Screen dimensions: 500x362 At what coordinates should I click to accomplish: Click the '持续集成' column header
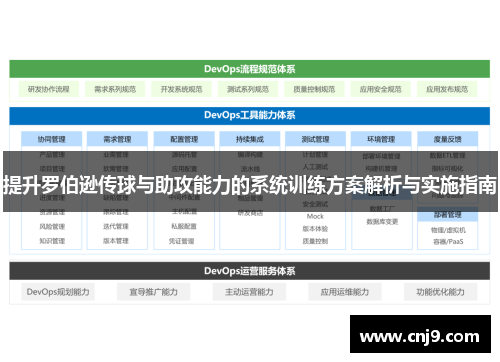250,139
